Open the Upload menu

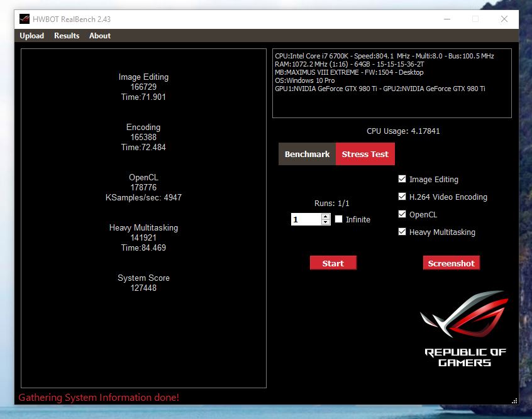coord(31,36)
